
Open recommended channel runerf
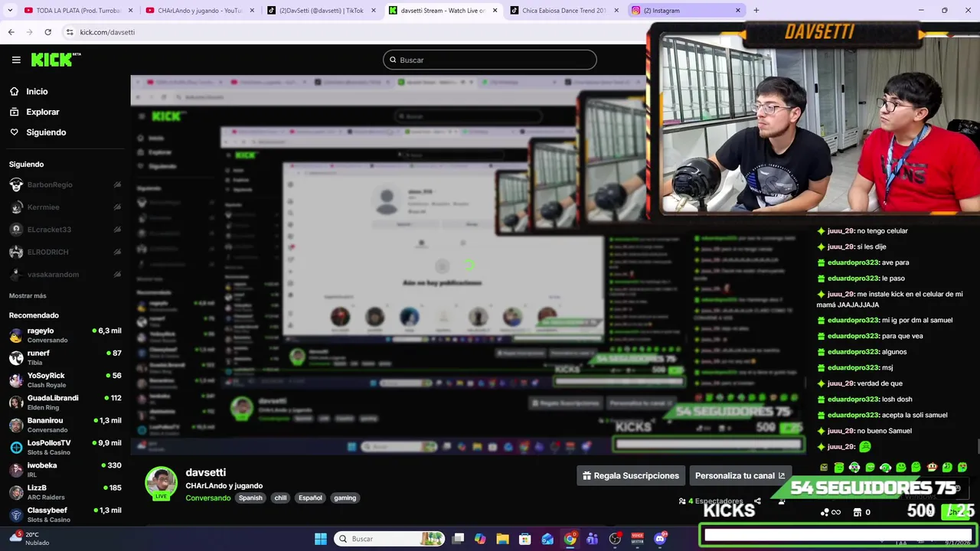pos(65,357)
